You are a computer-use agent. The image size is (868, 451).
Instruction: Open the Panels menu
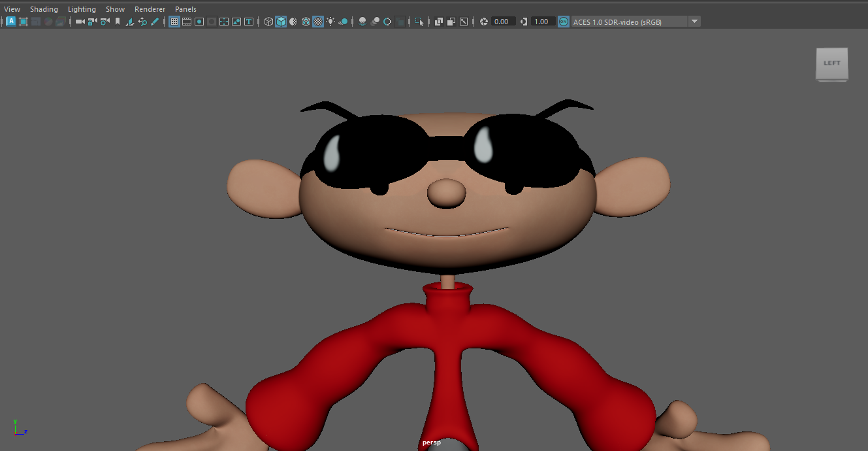[x=185, y=9]
